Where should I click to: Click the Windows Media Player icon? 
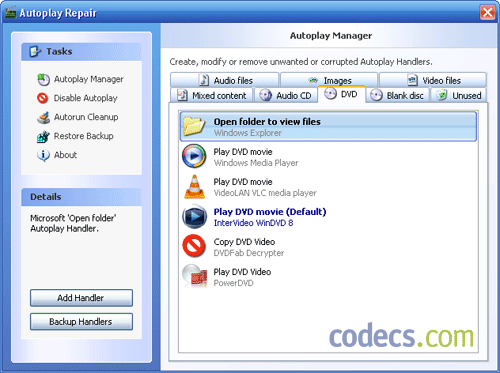(194, 156)
